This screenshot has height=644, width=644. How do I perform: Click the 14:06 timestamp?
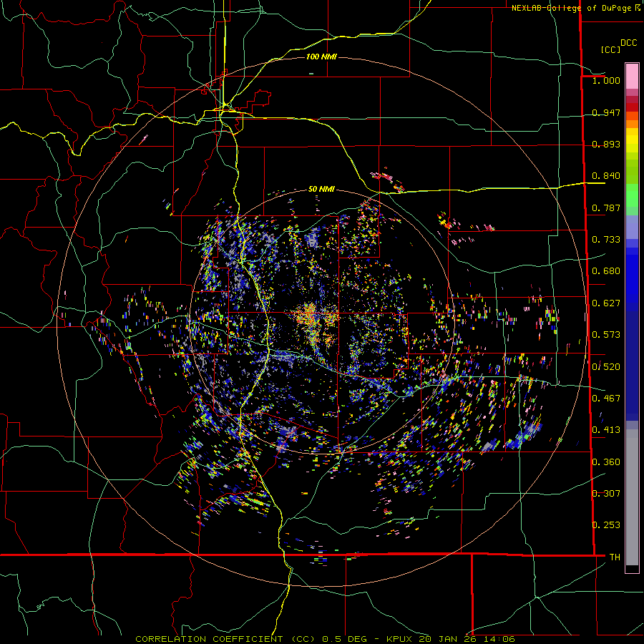point(499,639)
